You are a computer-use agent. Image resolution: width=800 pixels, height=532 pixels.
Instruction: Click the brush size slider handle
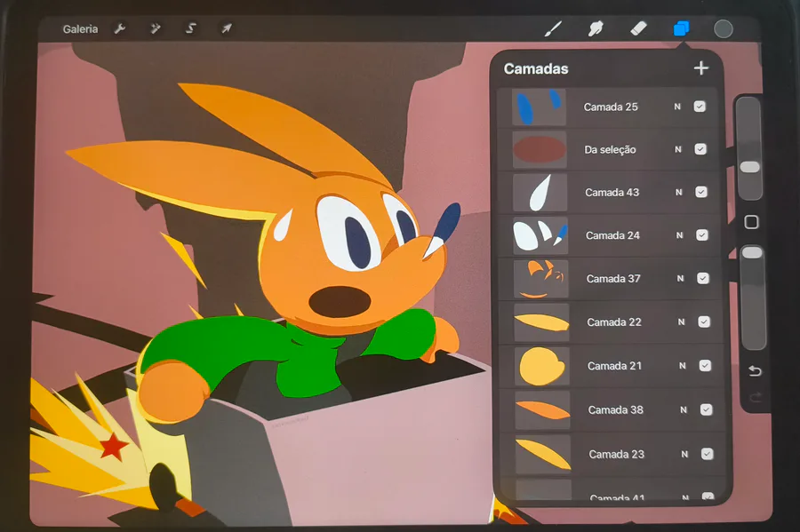pos(749,167)
